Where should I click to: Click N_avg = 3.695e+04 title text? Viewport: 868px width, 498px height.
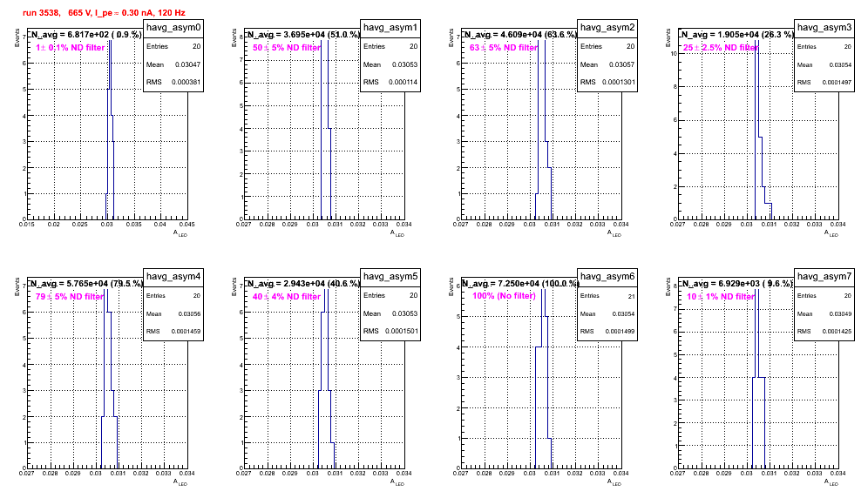(303, 34)
